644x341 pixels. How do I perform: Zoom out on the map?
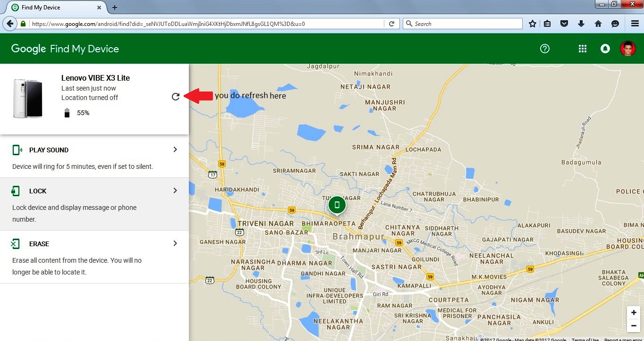pos(634,325)
